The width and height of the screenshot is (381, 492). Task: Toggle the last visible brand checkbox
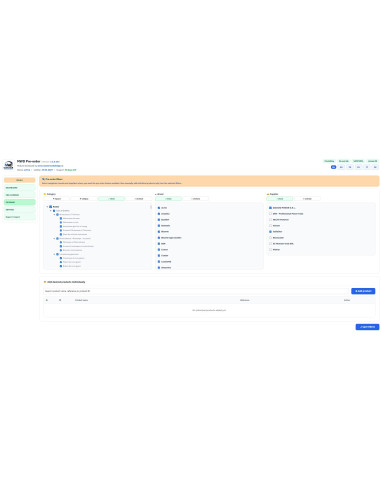pyautogui.click(x=159, y=267)
